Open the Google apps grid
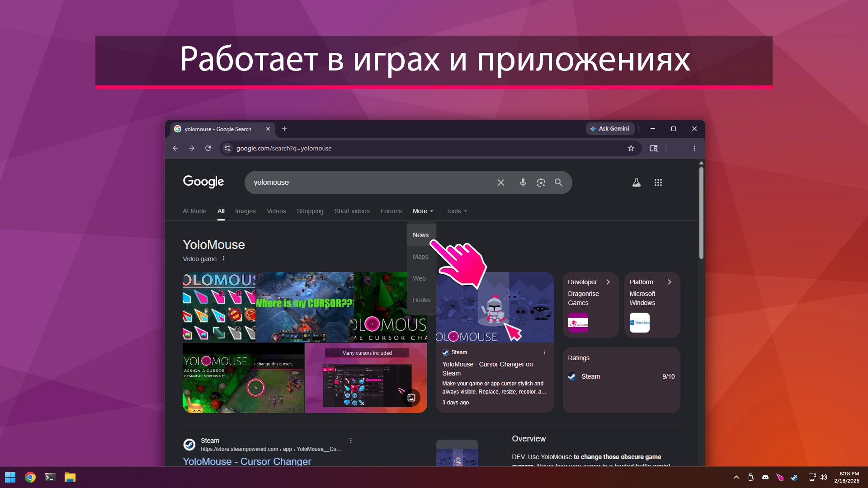The height and width of the screenshot is (488, 868). pyautogui.click(x=658, y=183)
